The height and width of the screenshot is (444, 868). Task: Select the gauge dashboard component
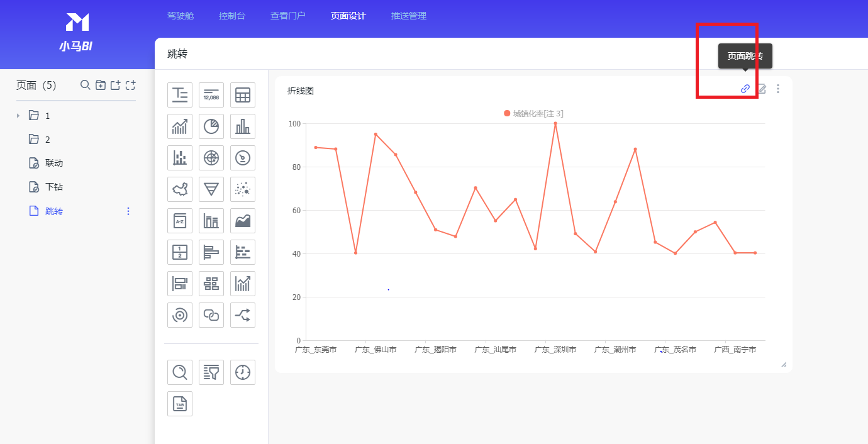tap(243, 158)
